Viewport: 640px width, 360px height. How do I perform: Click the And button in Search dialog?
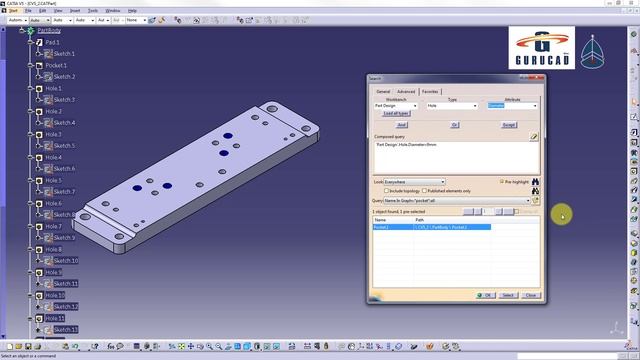[x=402, y=125]
